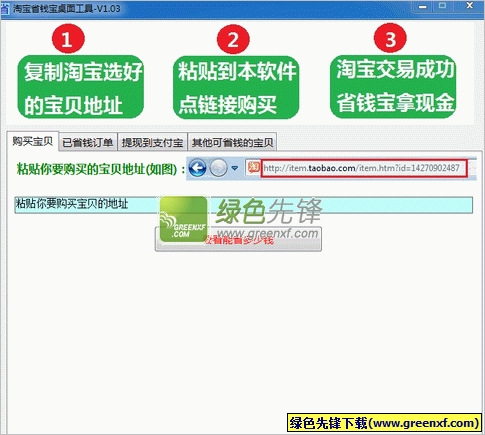Open the 已省钱订单 tab
Image resolution: width=485 pixels, height=435 pixels.
click(88, 142)
